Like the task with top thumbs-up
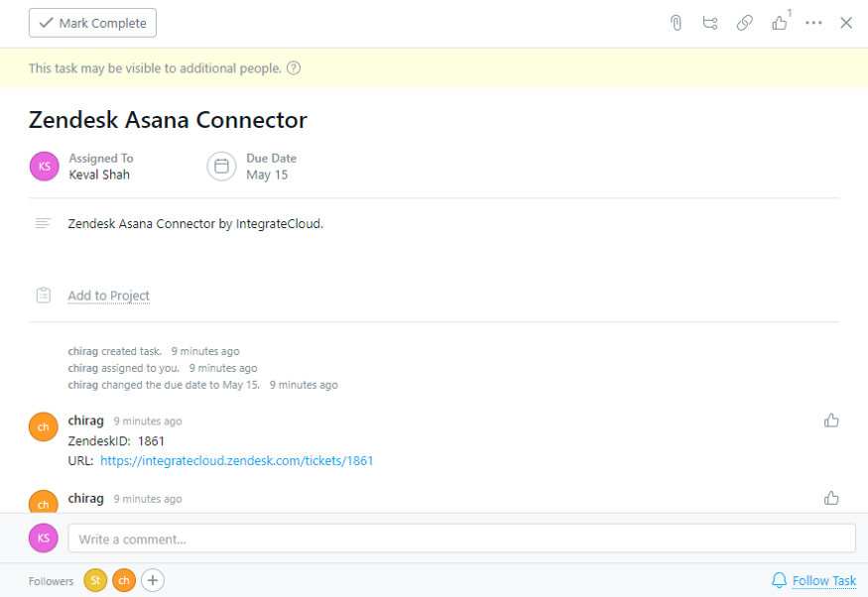This screenshot has width=868, height=597. 779,23
